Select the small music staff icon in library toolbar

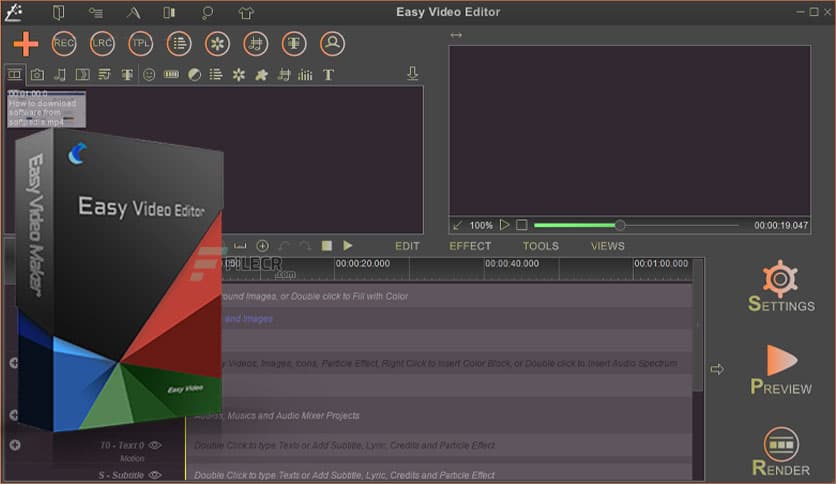pos(284,75)
